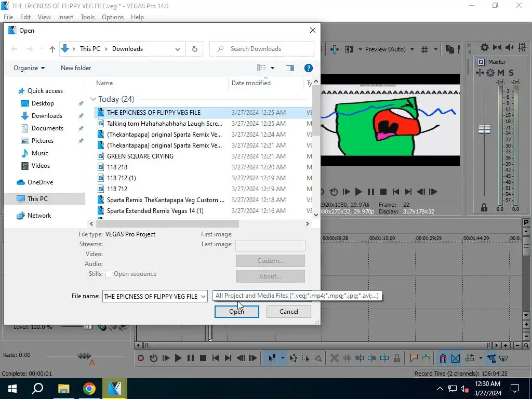Toggle Ignore Event Grouping icon
The image size is (532, 399).
point(503,358)
